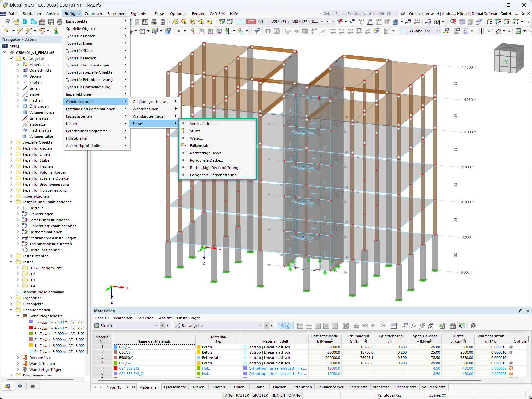Open the Berechnen menu

116,14
